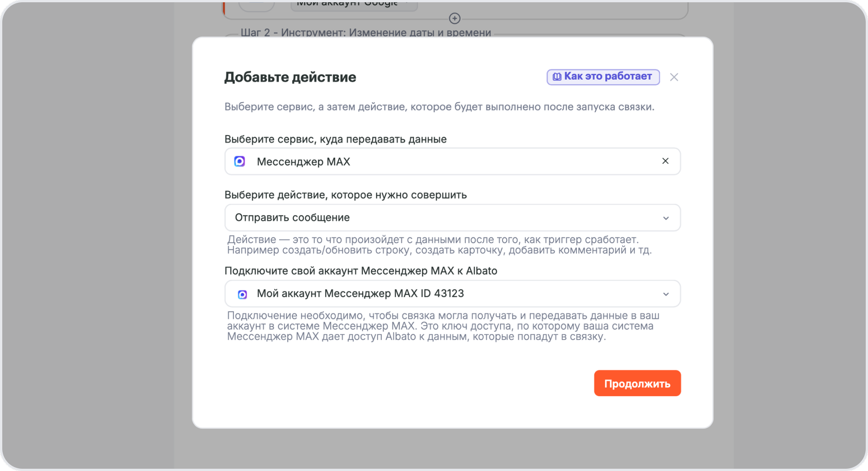Viewport: 868px width, 471px height.
Task: Click the chevron on account dropdown
Action: coord(665,294)
